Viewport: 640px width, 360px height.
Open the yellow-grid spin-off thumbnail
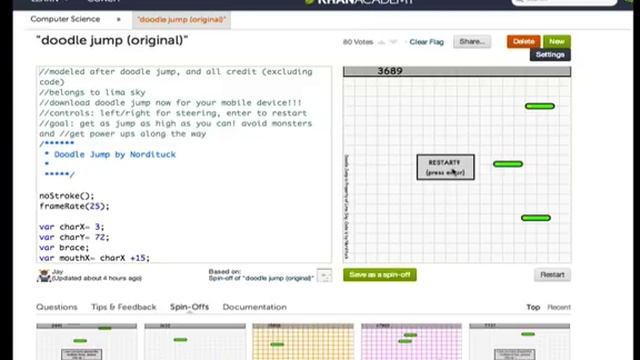(303, 342)
